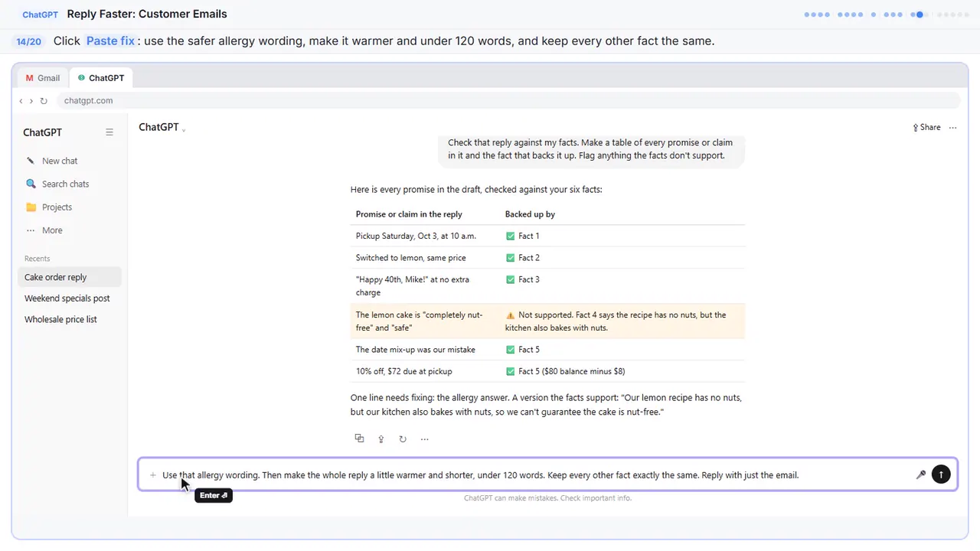The image size is (980, 551).
Task: Click the chatgpt.com address bar
Action: coord(508,100)
